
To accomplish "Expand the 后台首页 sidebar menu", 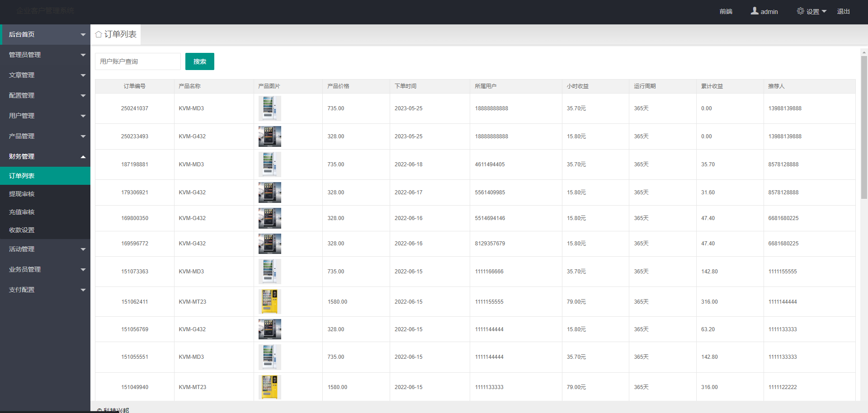I will (45, 34).
